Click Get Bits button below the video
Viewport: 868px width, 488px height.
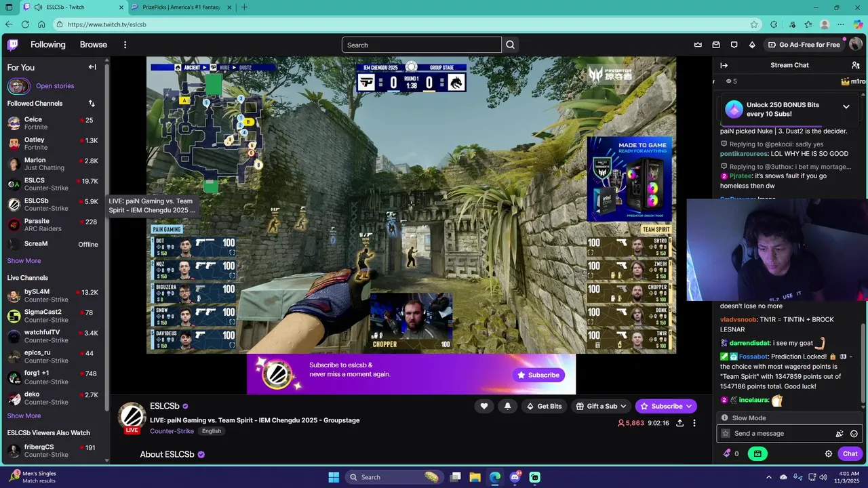[543, 406]
